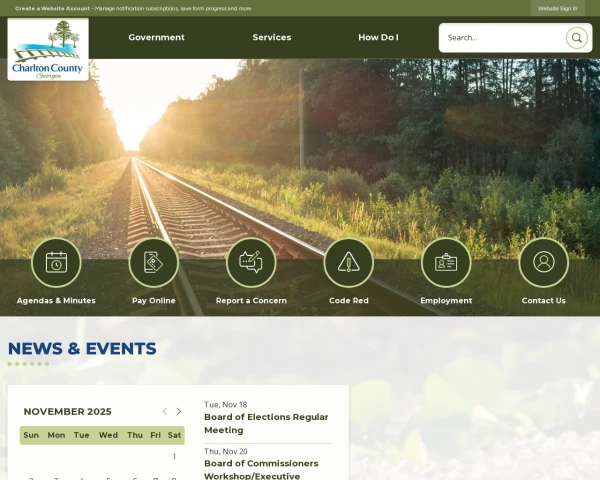Open the Contact Us person icon

pos(544,263)
